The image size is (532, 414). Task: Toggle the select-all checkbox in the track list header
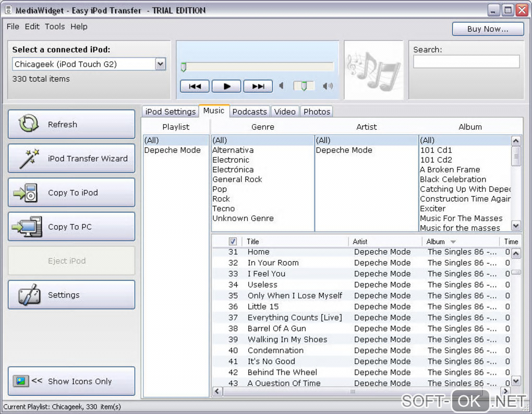pos(233,241)
